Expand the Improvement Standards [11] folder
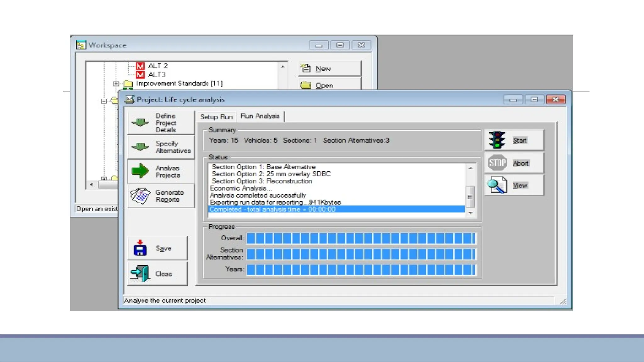 pyautogui.click(x=116, y=84)
